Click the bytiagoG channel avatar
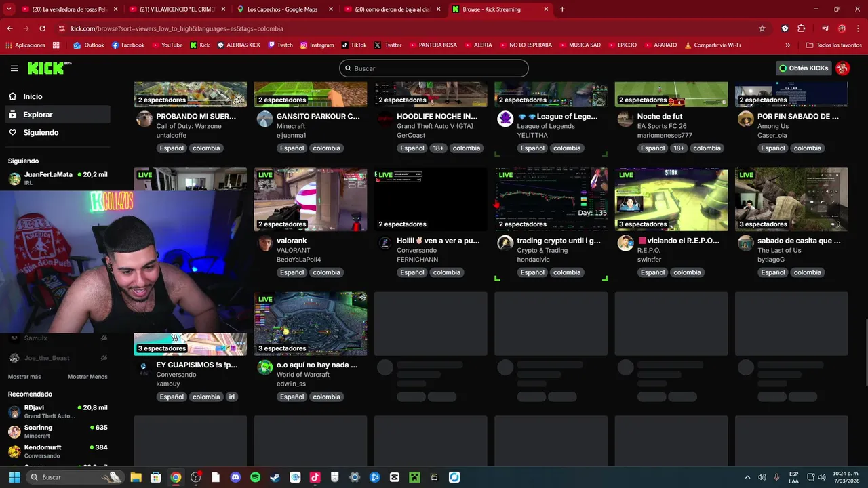The height and width of the screenshot is (488, 868). (746, 244)
